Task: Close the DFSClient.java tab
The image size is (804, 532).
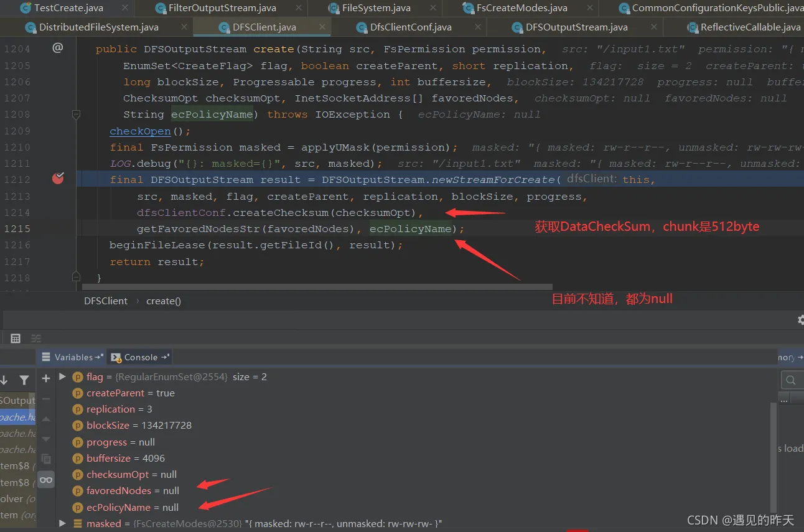Action: (x=322, y=27)
